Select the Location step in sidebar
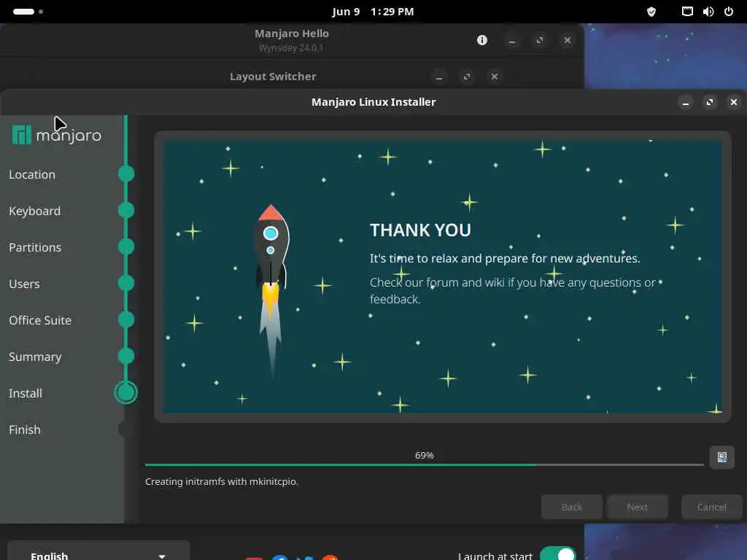Screen dimensions: 747x560 (32, 175)
